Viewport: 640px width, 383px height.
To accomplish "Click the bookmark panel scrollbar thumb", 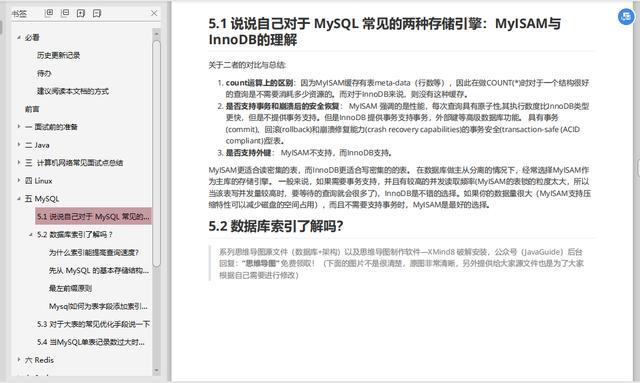I will [156, 153].
